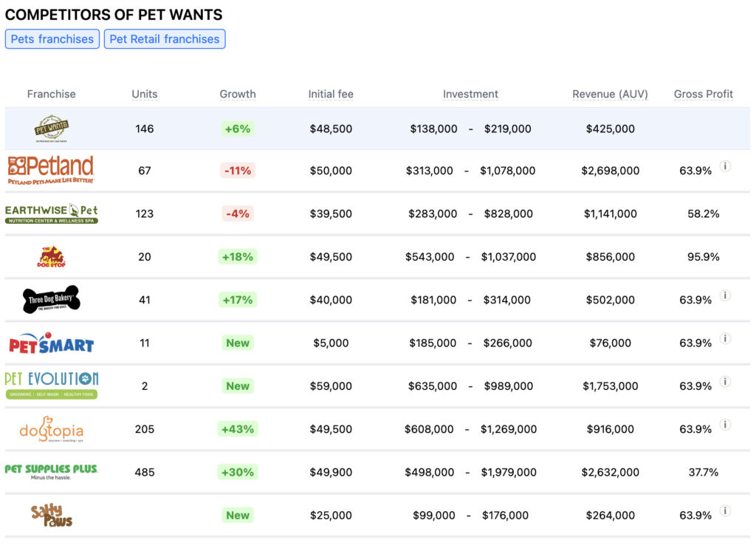756x551 pixels.
Task: Click the $99,000 investment minimum
Action: [434, 516]
